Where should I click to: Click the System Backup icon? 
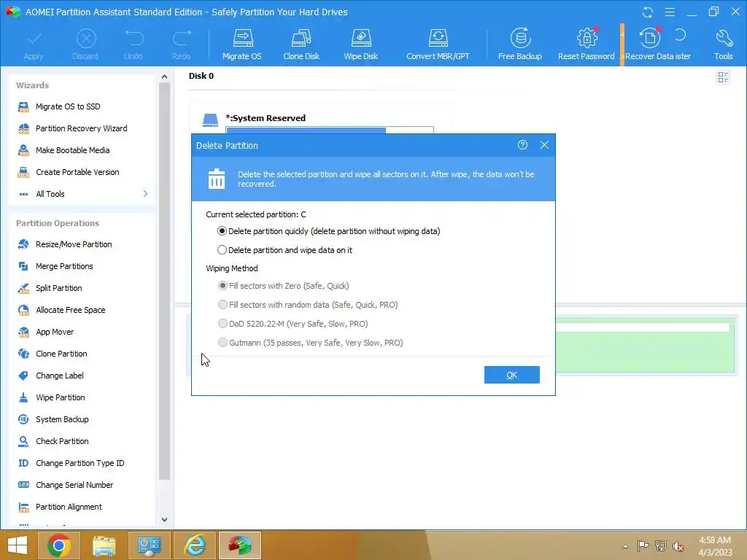click(23, 419)
